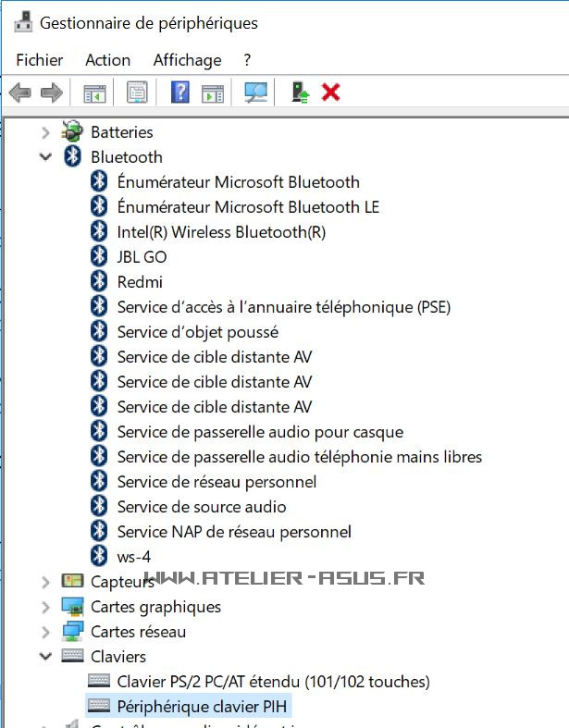Screen dimensions: 569x728
Task: Click the scan for hardware changes icon
Action: (255, 93)
